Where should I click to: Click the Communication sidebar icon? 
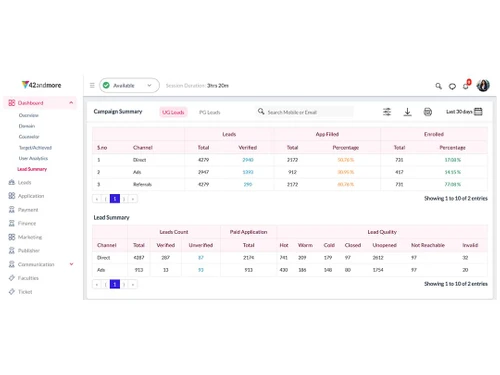click(12, 264)
